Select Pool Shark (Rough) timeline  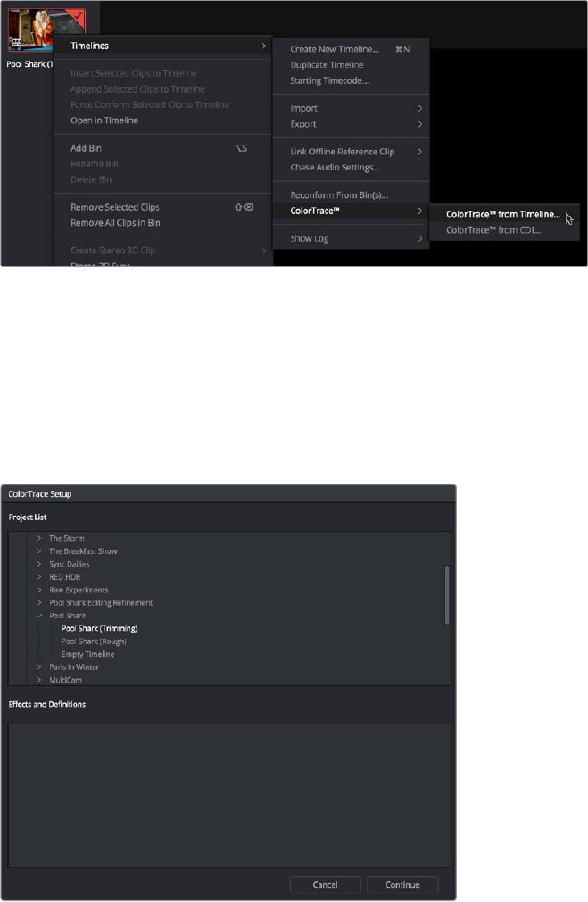[x=94, y=641]
